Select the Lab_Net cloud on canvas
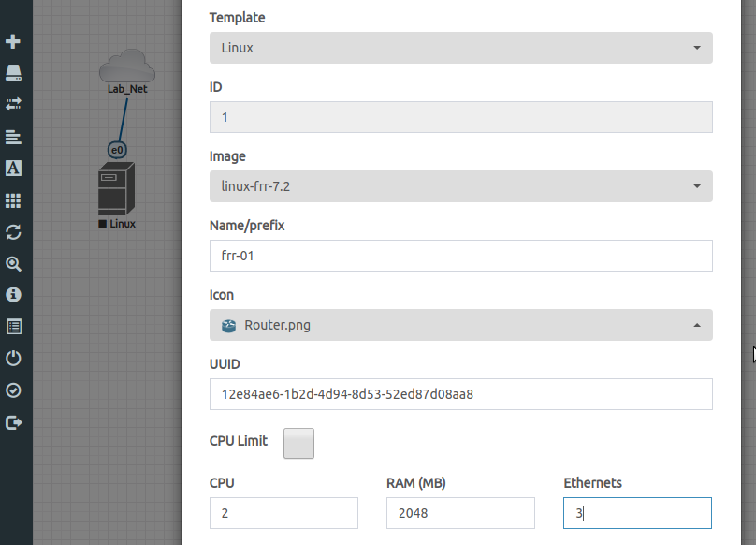Screen dimensions: 756x545 [126, 67]
